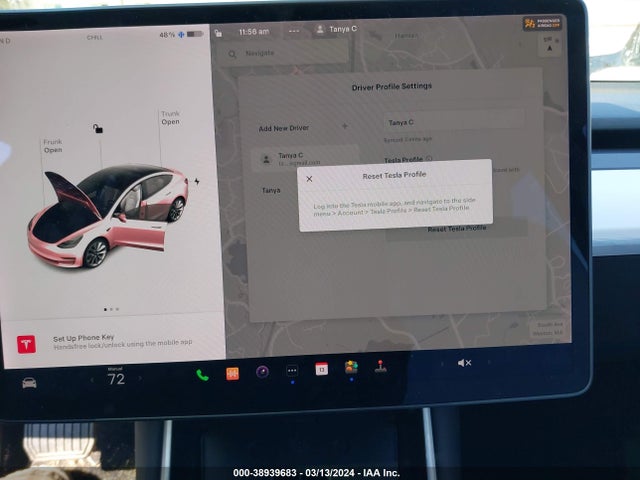Open the all apps three-dots launcher

click(x=292, y=371)
